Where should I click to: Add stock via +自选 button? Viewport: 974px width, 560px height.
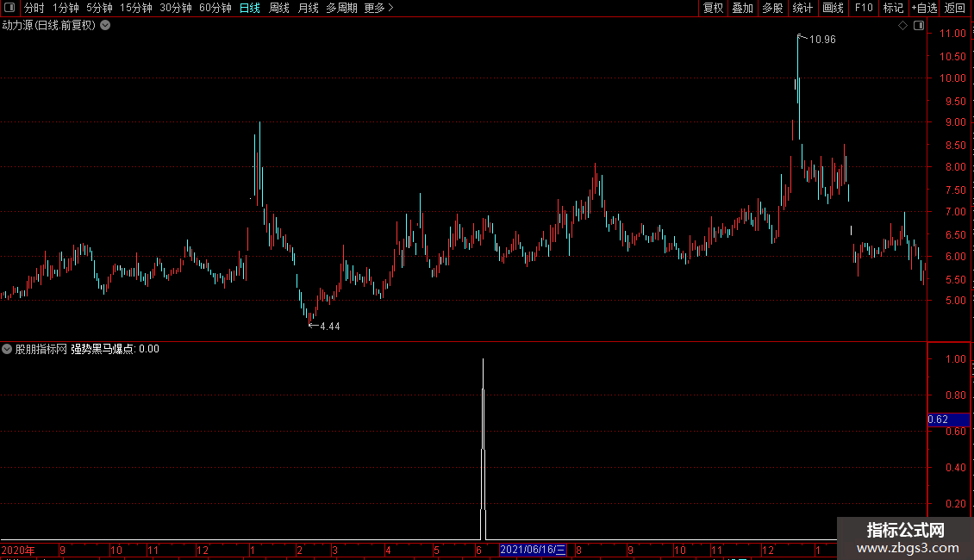point(924,8)
